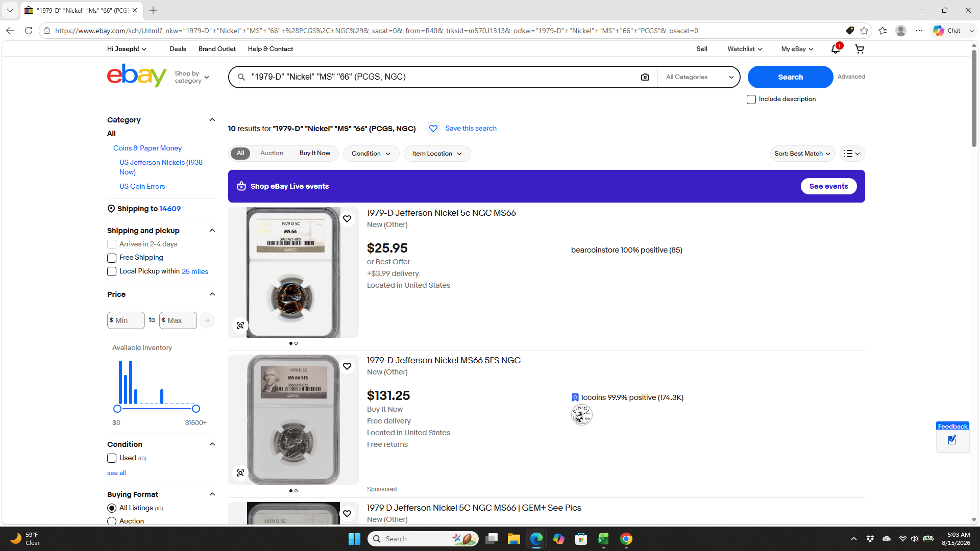Find similar items for the $25.95 listing
Viewport: 980px width, 551px height.
coord(240,325)
